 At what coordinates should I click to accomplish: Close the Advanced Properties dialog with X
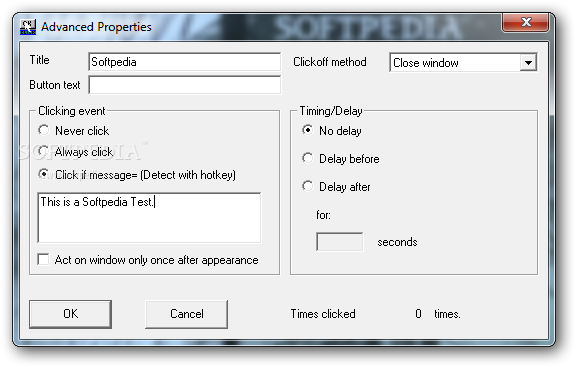coord(526,22)
